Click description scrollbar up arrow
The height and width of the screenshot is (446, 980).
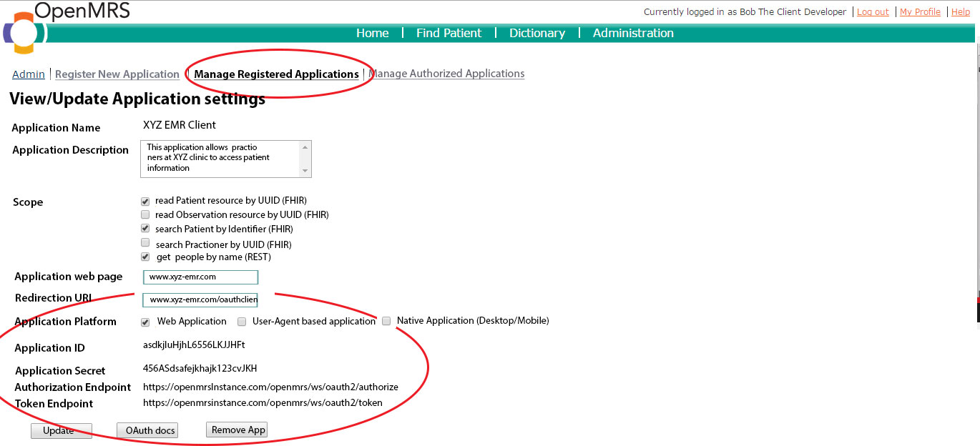click(305, 147)
